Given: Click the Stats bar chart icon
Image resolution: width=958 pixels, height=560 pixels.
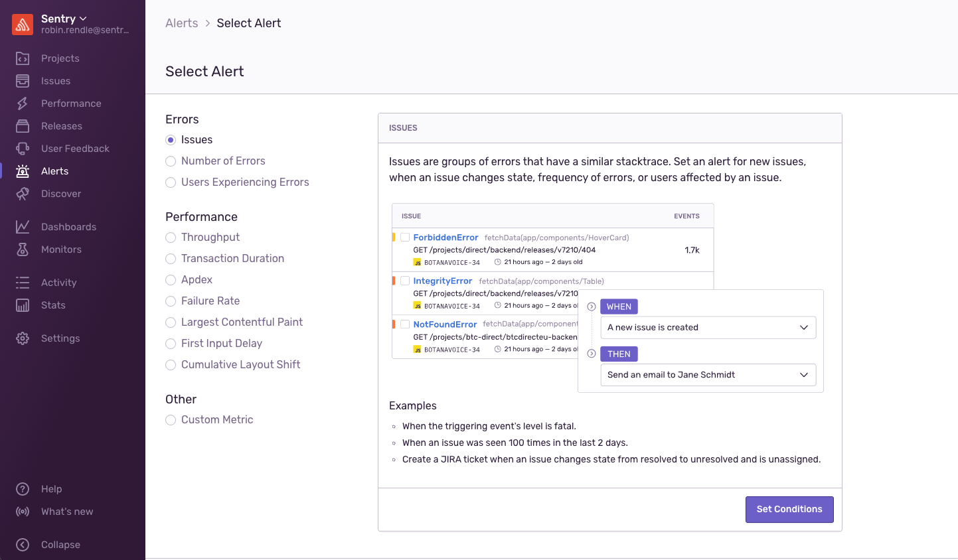Looking at the screenshot, I should tap(23, 305).
